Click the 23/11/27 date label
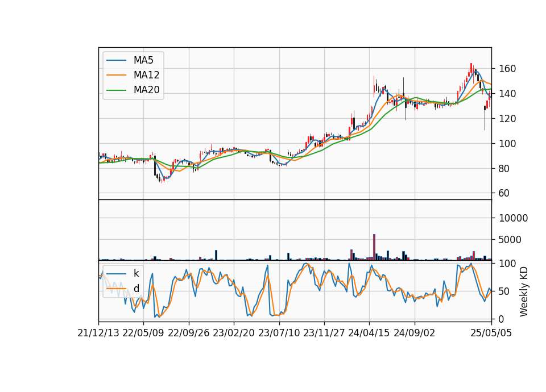This screenshot has width=546, height=392. pos(324,333)
